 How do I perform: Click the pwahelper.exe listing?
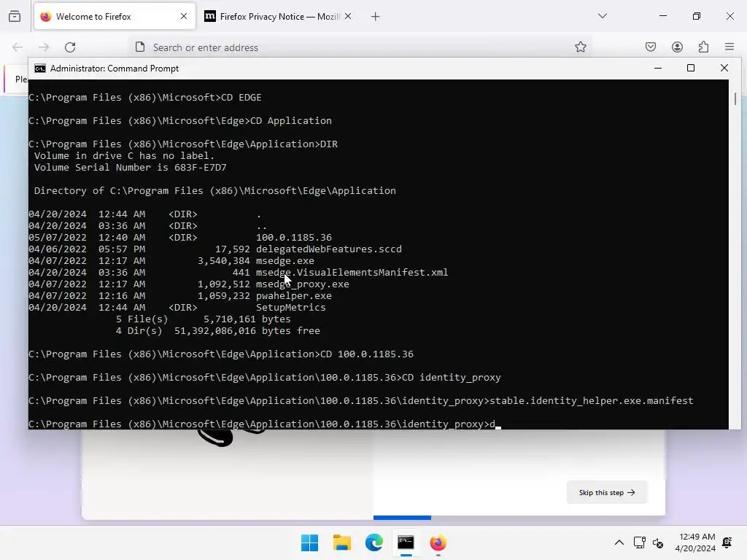pyautogui.click(x=293, y=296)
